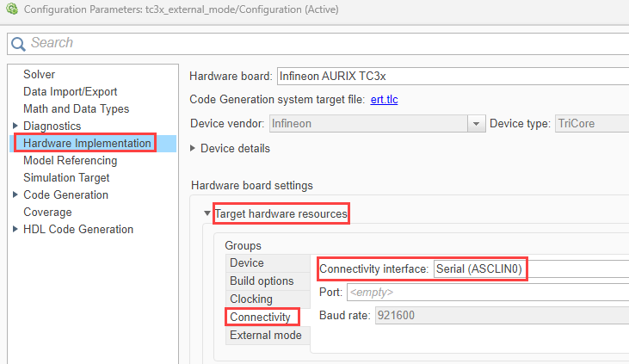Open the Clocking group

[x=251, y=299]
